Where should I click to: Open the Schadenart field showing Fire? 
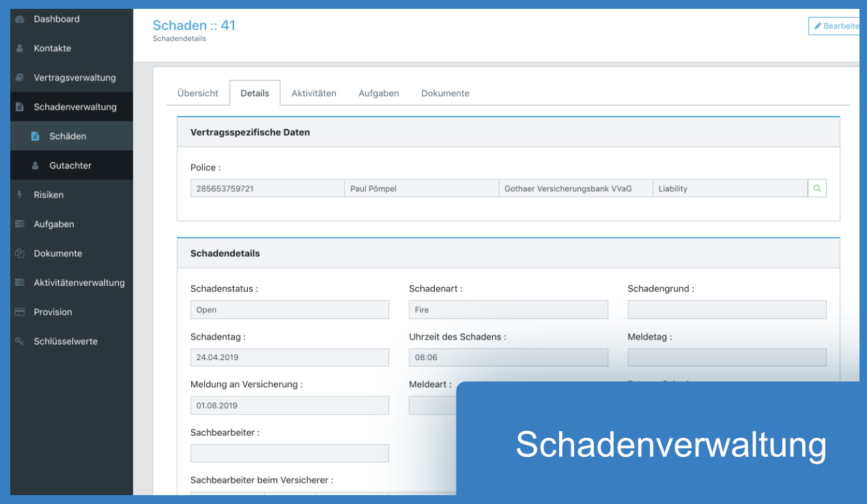508,310
